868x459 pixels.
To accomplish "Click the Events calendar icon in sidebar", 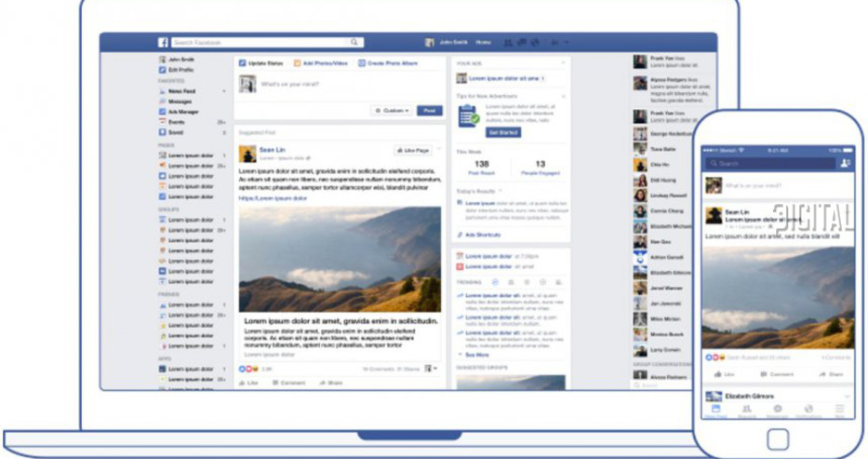I will tap(163, 122).
